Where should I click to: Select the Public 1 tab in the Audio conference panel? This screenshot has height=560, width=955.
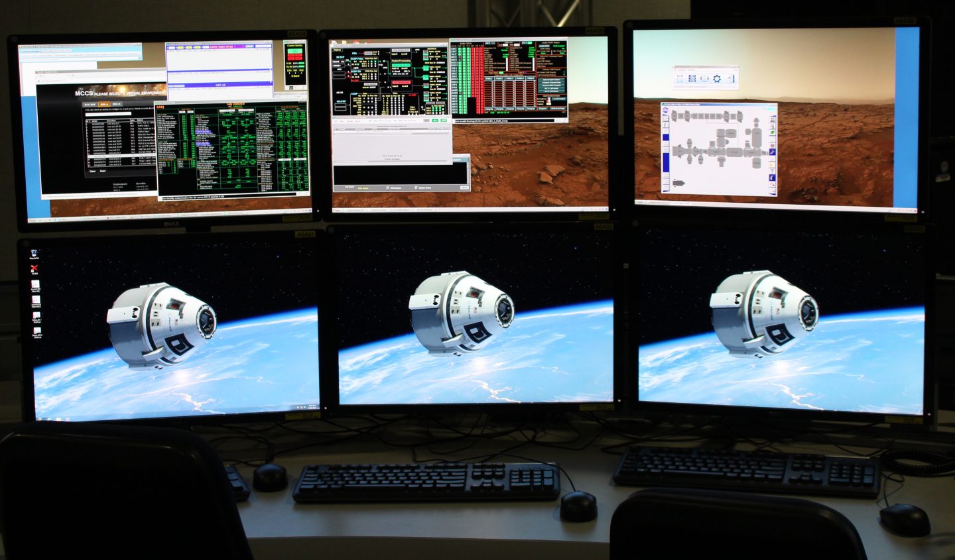pos(489,78)
